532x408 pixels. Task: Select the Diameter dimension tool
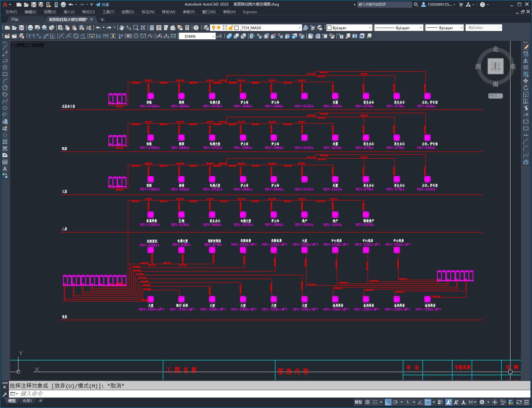pos(76,36)
